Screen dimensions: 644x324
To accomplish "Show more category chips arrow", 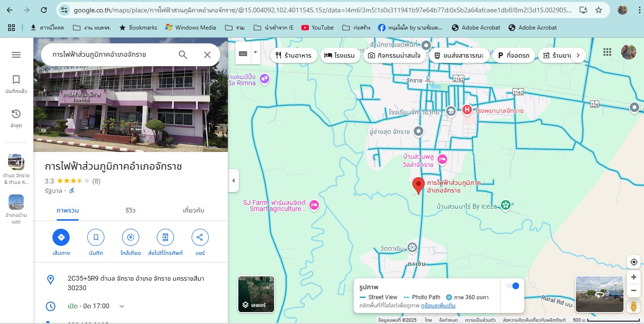I will click(x=578, y=55).
